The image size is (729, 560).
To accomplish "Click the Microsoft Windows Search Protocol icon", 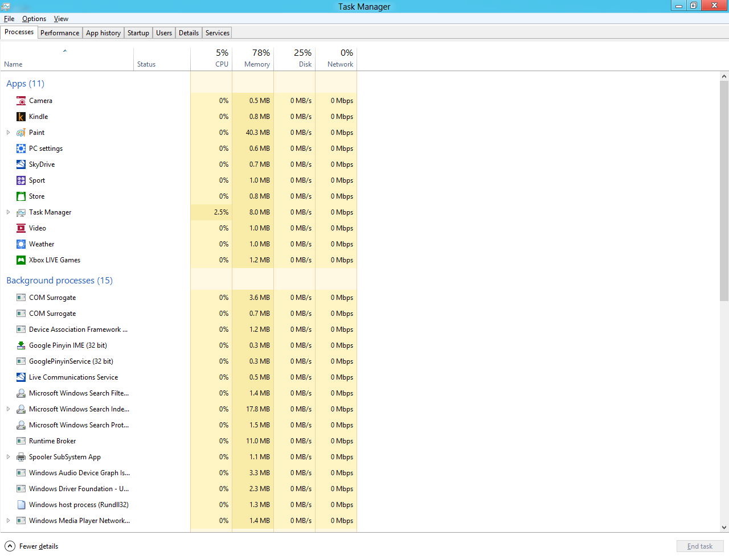I will pyautogui.click(x=21, y=425).
